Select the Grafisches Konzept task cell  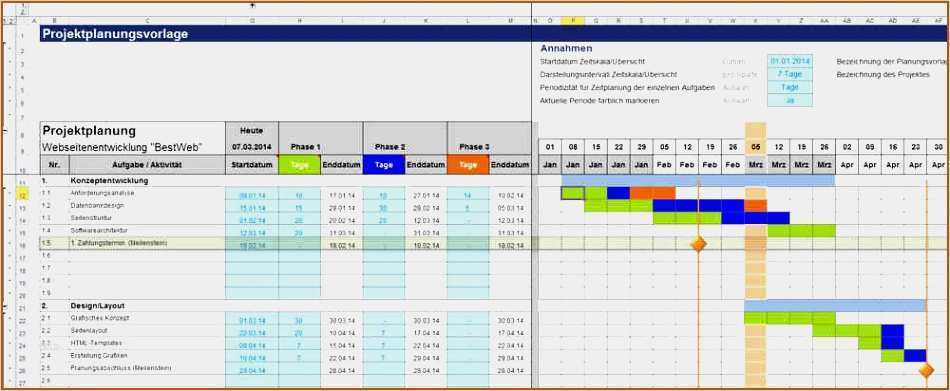tap(147, 318)
